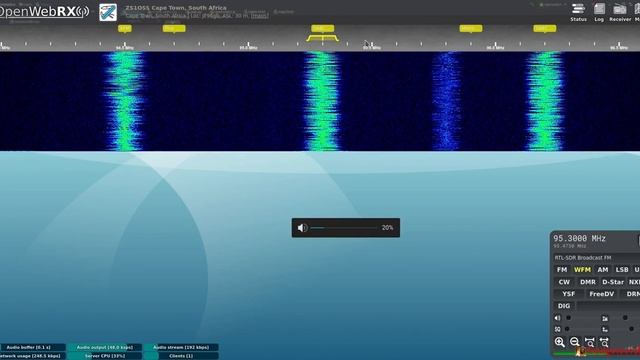Open the Log panel icon
Viewport: 640px width, 360px height.
pos(599,12)
